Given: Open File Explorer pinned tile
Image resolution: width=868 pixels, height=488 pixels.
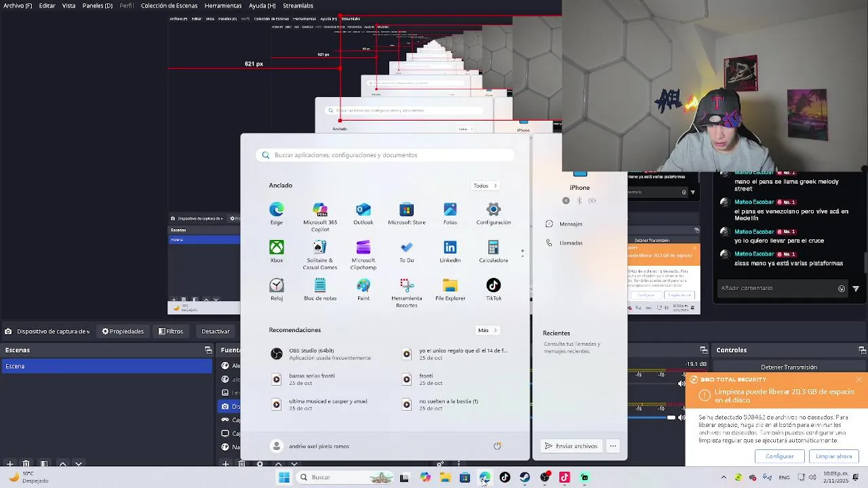Looking at the screenshot, I should click(x=450, y=289).
